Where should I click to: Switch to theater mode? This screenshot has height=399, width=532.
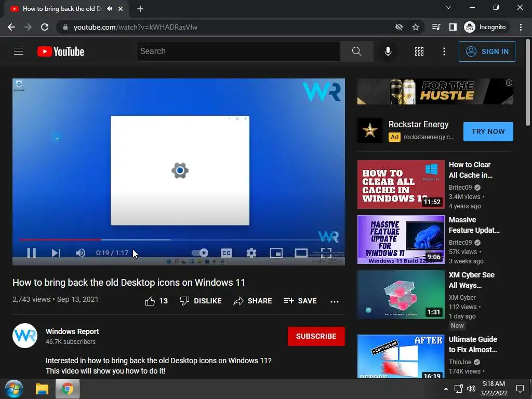tap(301, 253)
